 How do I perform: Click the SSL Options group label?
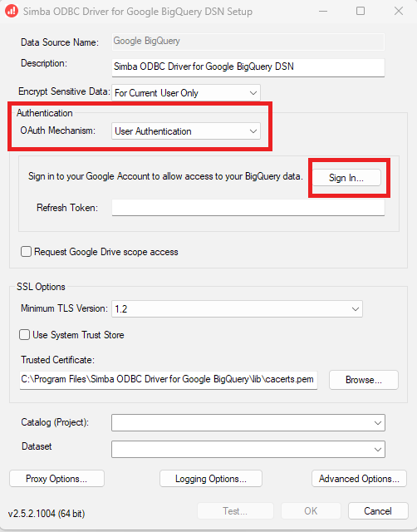coord(41,287)
